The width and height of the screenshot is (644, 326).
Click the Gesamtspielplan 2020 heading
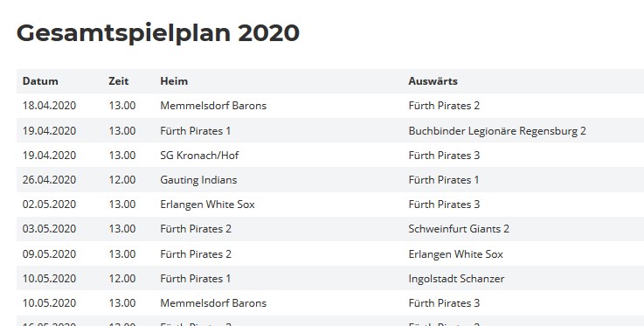click(157, 34)
